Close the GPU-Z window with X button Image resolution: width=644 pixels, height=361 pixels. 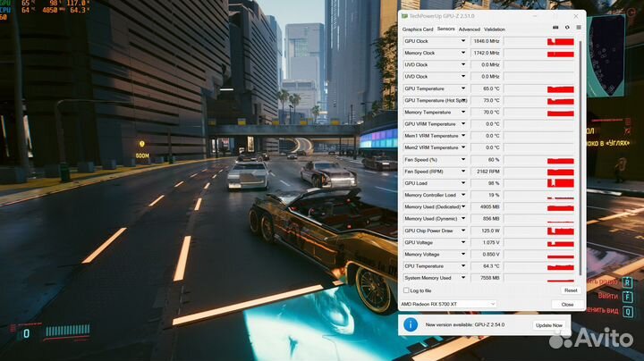tap(578, 15)
